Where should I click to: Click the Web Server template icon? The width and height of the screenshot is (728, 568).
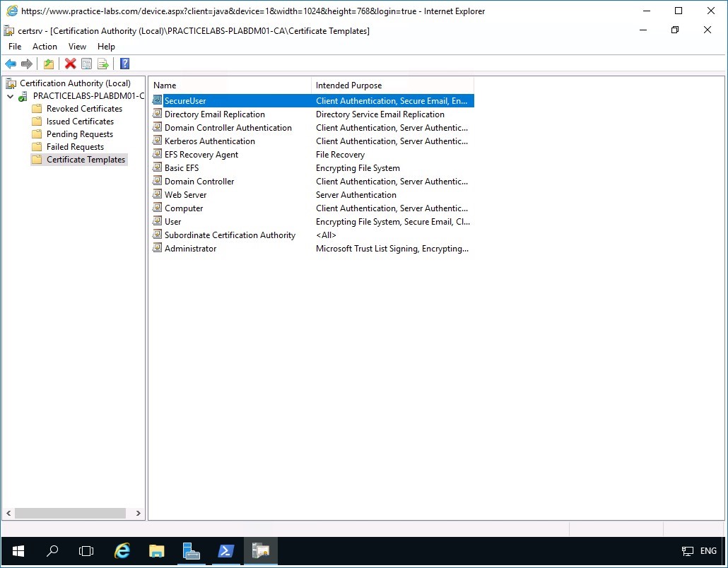(x=158, y=194)
